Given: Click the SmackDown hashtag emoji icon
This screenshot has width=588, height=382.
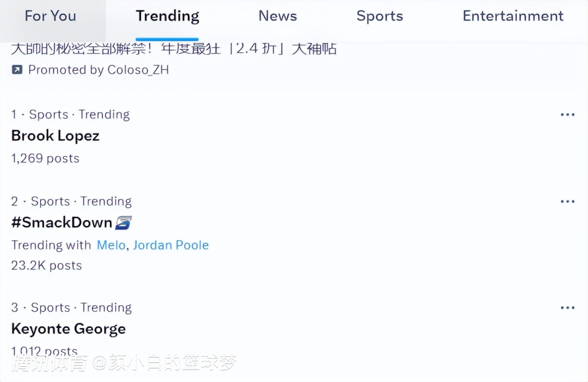Looking at the screenshot, I should click(x=124, y=222).
